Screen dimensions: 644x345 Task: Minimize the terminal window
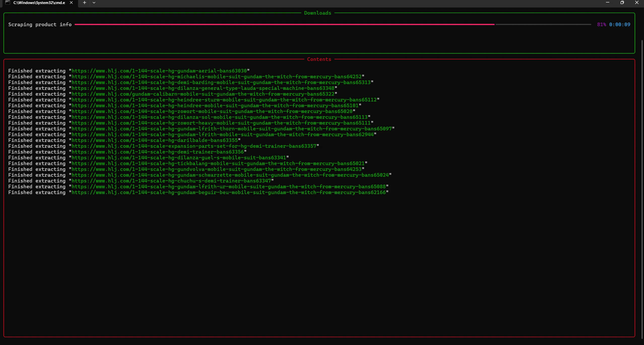[x=607, y=3]
